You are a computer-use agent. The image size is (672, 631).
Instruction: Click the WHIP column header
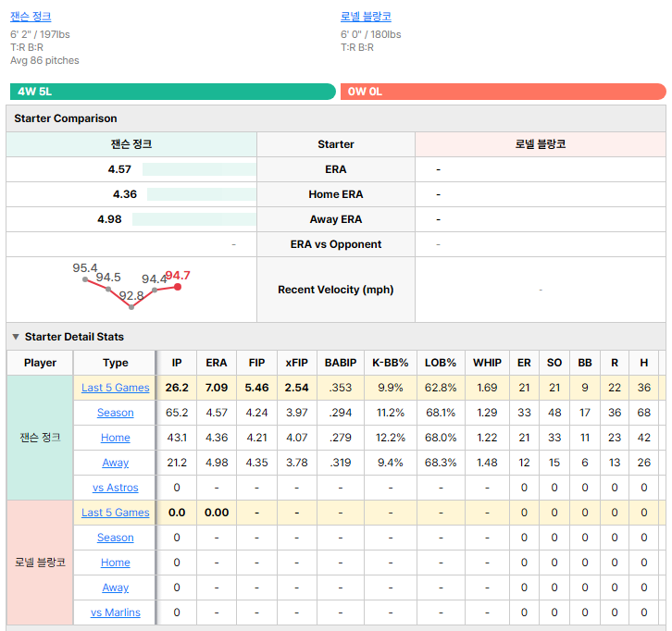487,363
